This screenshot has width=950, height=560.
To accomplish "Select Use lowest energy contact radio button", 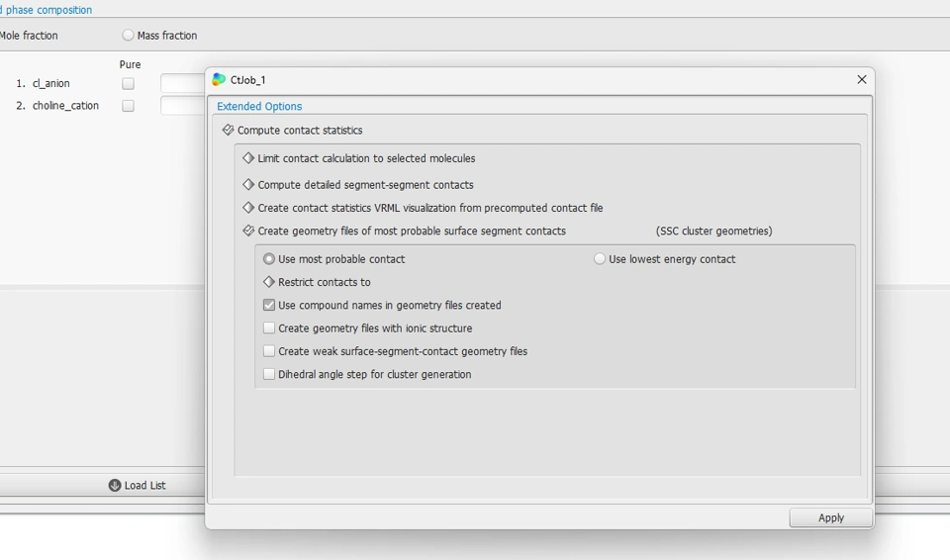I will (600, 259).
